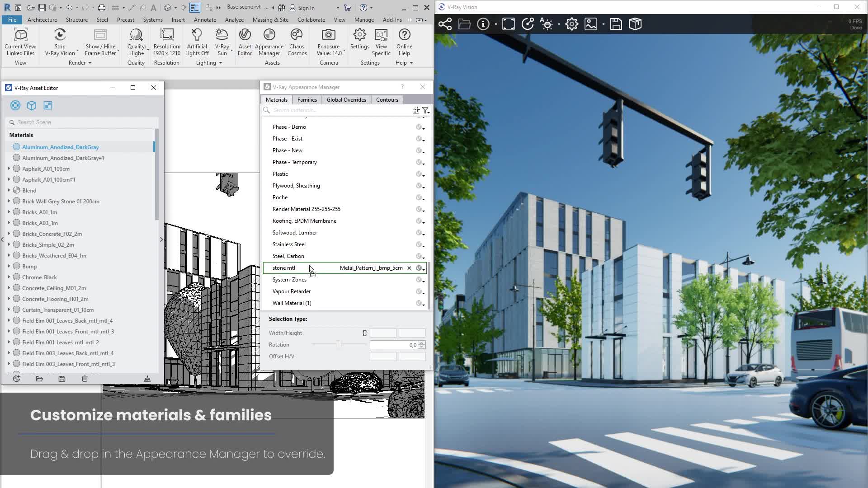
Task: Click the Exposure Value camera icon
Action: point(329,35)
